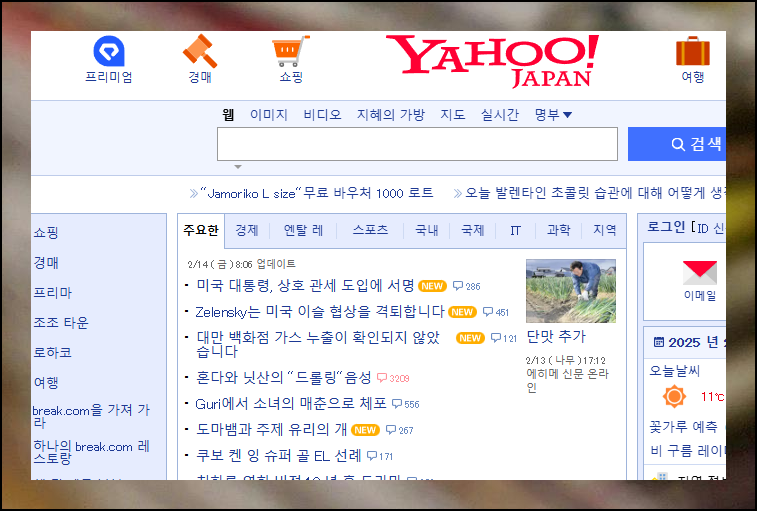Screen dimensions: 757x511
Task: Open sidebar link 하나의 break.com 레스토랑
Action: [x=91, y=452]
